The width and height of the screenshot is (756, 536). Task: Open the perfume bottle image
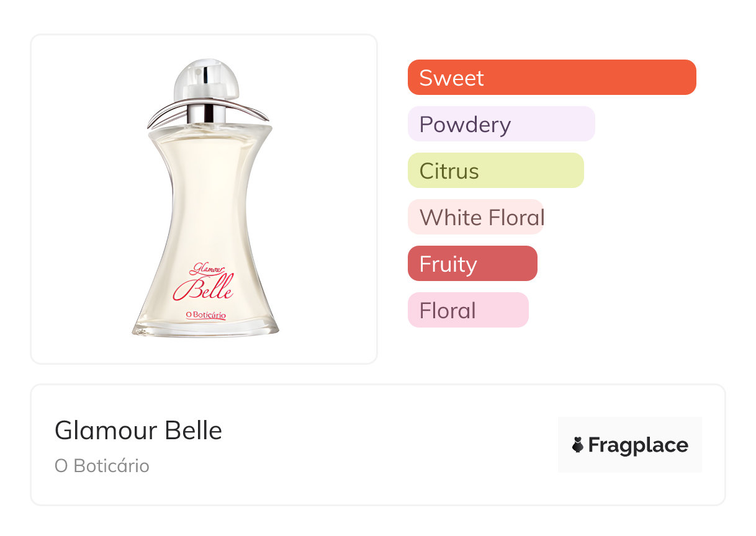[x=205, y=205]
